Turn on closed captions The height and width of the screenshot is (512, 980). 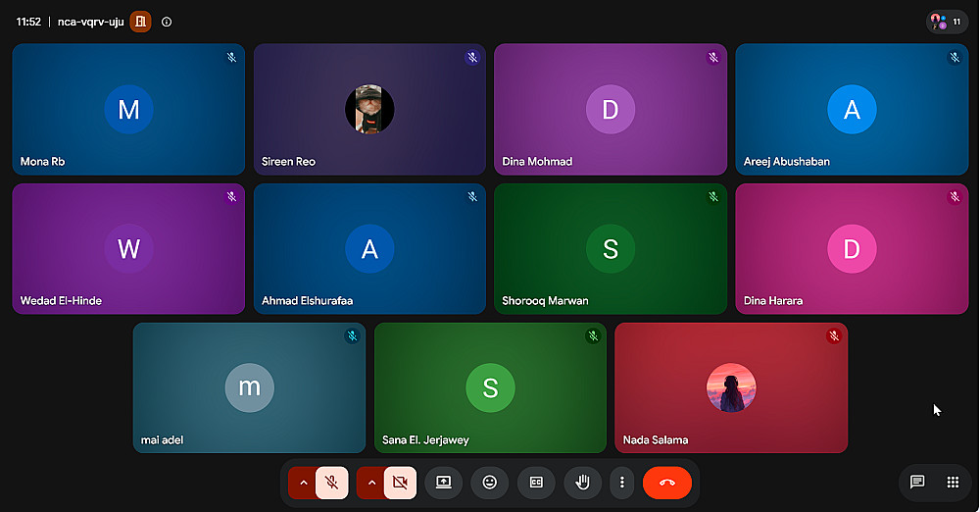[x=536, y=483]
